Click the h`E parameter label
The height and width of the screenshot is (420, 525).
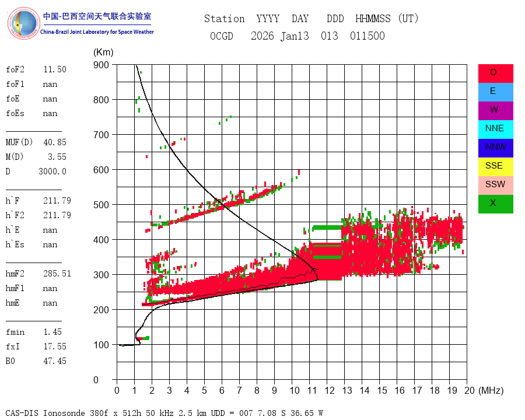pos(13,230)
